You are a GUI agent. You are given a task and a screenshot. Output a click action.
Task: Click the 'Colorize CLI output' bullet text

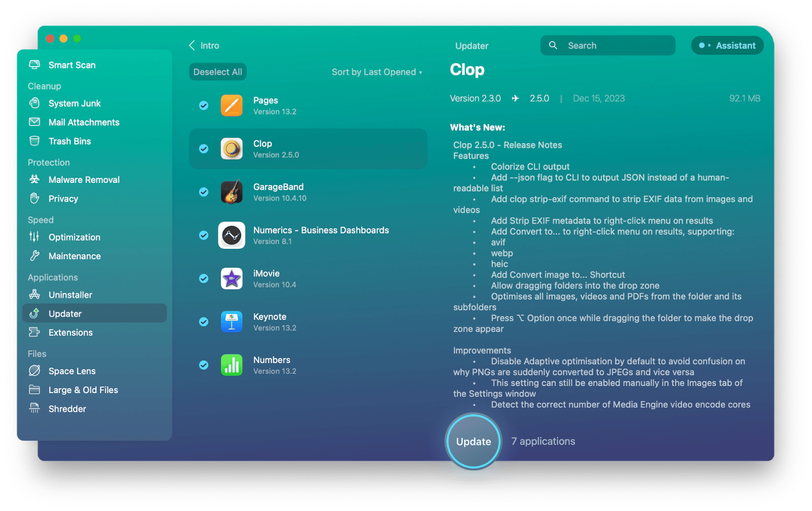530,167
